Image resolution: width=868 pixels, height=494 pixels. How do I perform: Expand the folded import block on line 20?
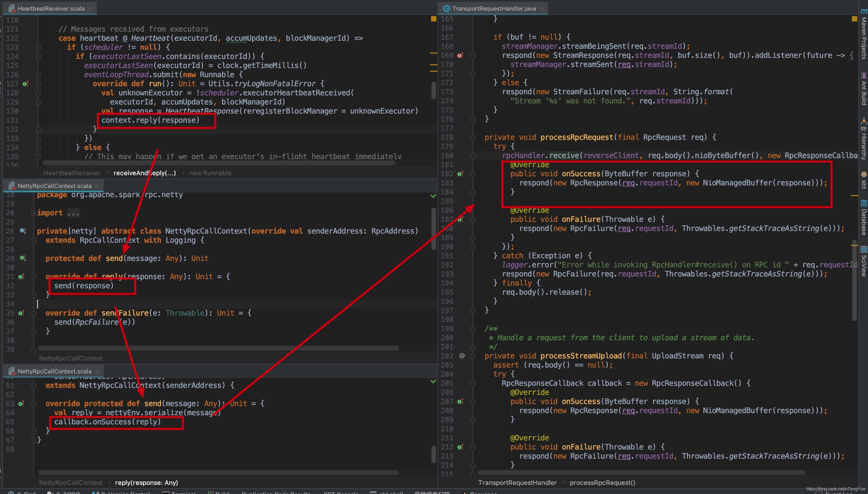34,213
